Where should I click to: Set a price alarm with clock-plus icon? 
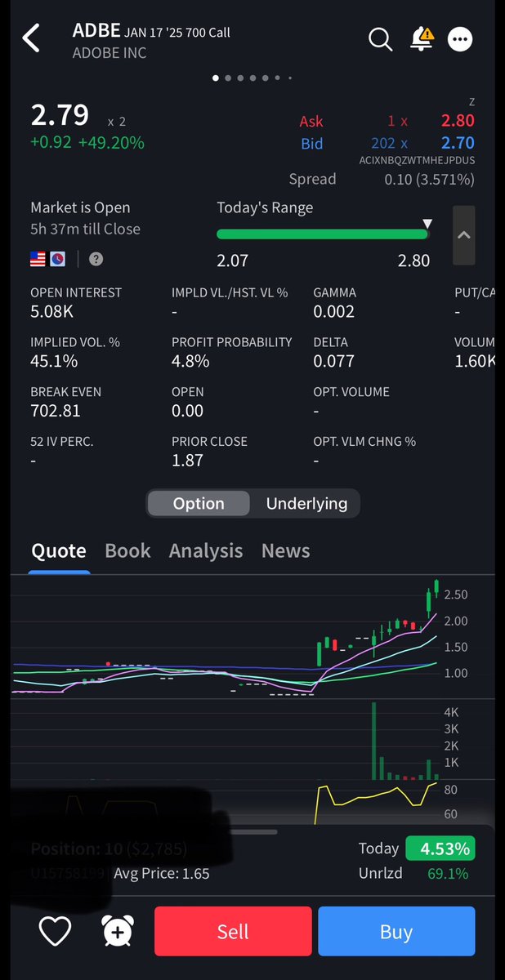[117, 931]
